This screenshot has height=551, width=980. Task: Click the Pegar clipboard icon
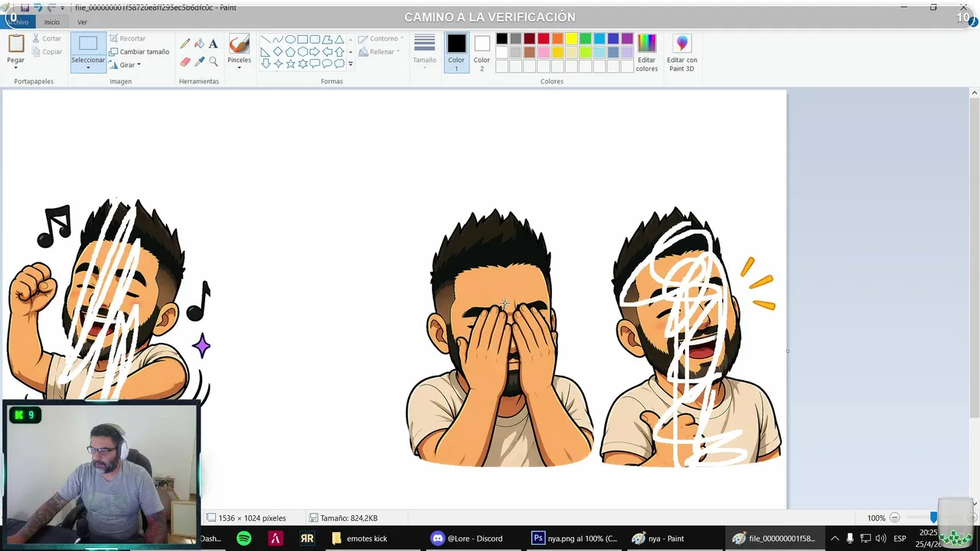point(15,44)
